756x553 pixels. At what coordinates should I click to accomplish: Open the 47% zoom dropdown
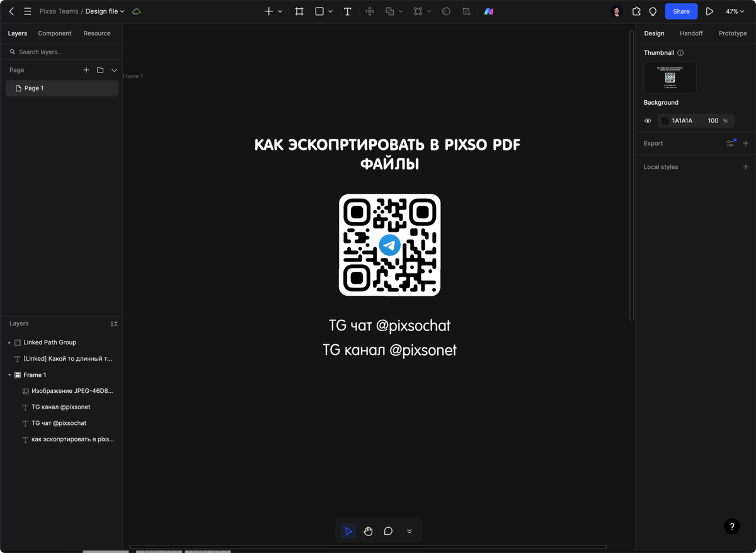pos(735,11)
